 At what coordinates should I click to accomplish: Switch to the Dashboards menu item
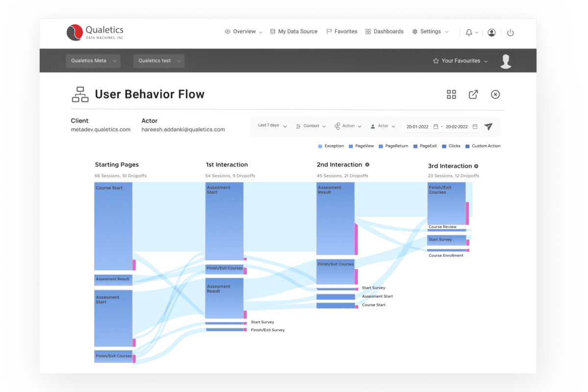point(384,31)
